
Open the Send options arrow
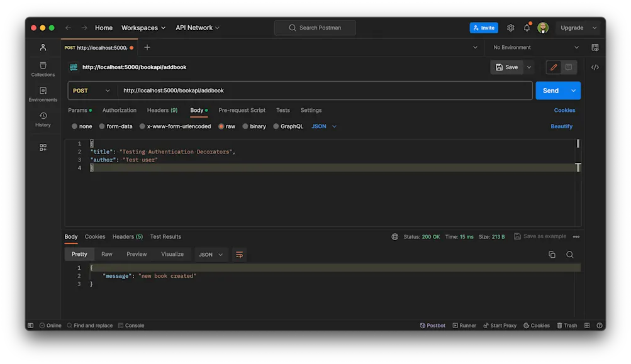point(574,91)
